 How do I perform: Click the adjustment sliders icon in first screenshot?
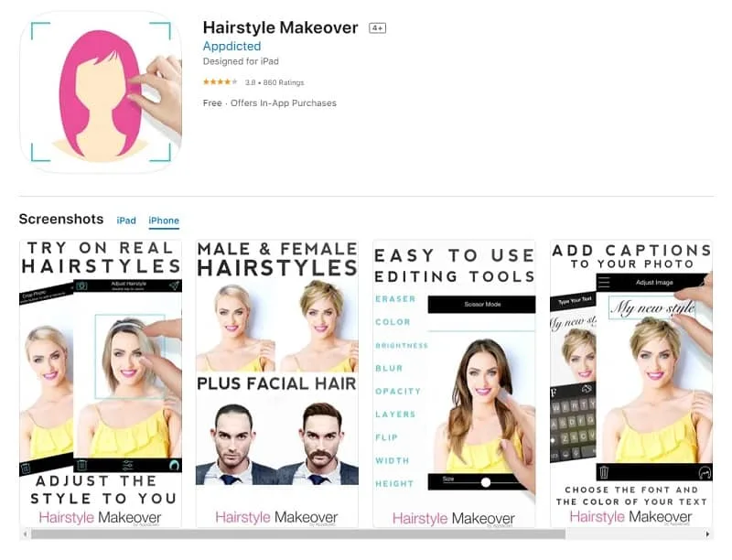pyautogui.click(x=127, y=465)
